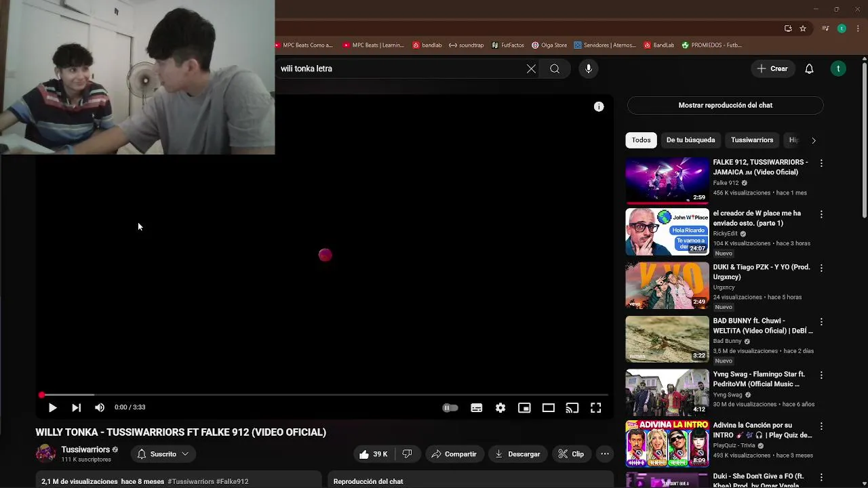Dislike the video
Screen dimensions: 868x488
[407, 454]
